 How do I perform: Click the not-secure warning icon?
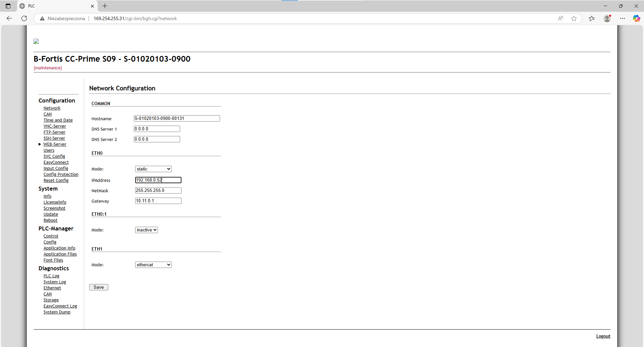[42, 18]
